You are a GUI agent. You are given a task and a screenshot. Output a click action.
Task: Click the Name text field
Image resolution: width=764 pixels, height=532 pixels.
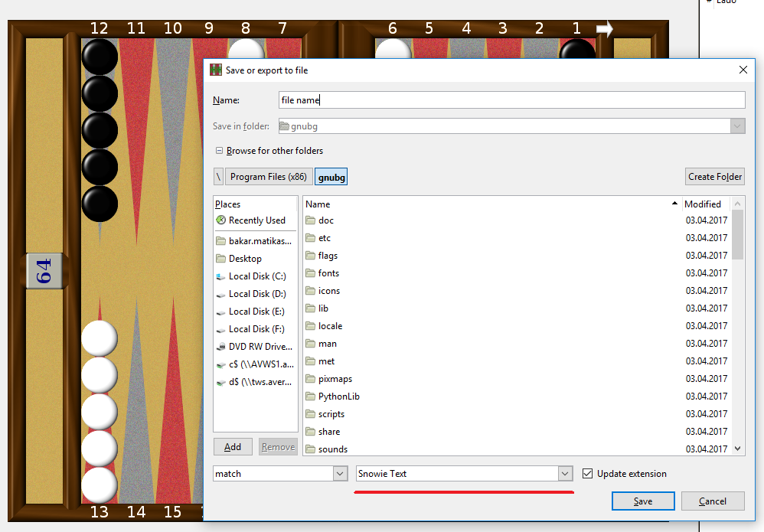[511, 100]
